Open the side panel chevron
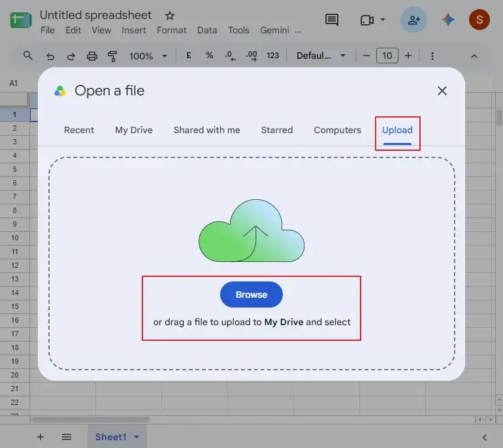Viewport: 503px width, 448px height. click(485, 438)
